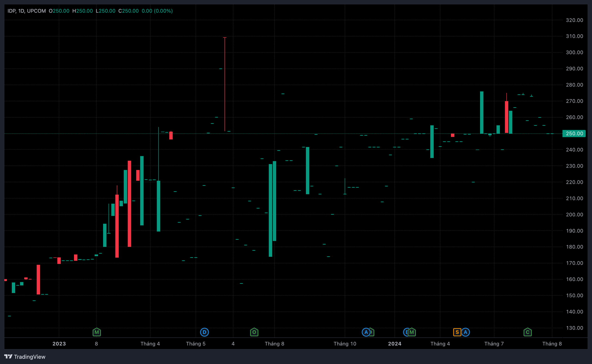592x364 pixels.
Task: Click the Tháng 4 label left of Tháng 5
Action: click(x=150, y=344)
